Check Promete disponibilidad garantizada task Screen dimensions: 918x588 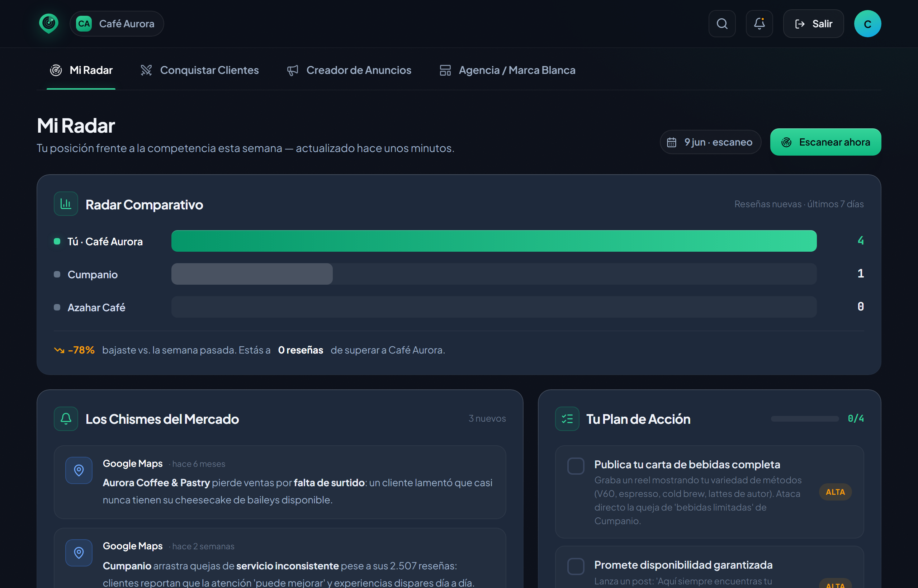point(576,566)
